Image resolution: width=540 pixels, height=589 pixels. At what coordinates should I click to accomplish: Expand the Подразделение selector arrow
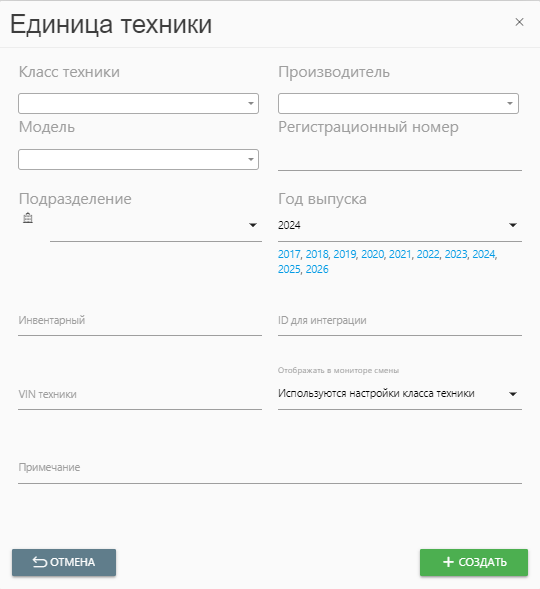point(253,225)
